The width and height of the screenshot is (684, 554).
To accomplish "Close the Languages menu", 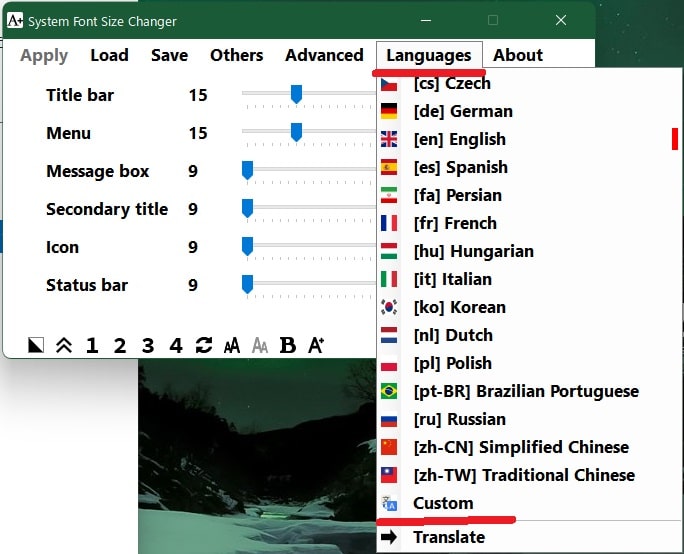I will click(429, 55).
